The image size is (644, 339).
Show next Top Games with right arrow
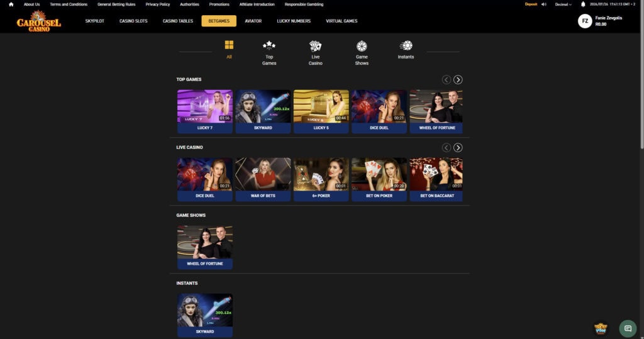pos(458,80)
